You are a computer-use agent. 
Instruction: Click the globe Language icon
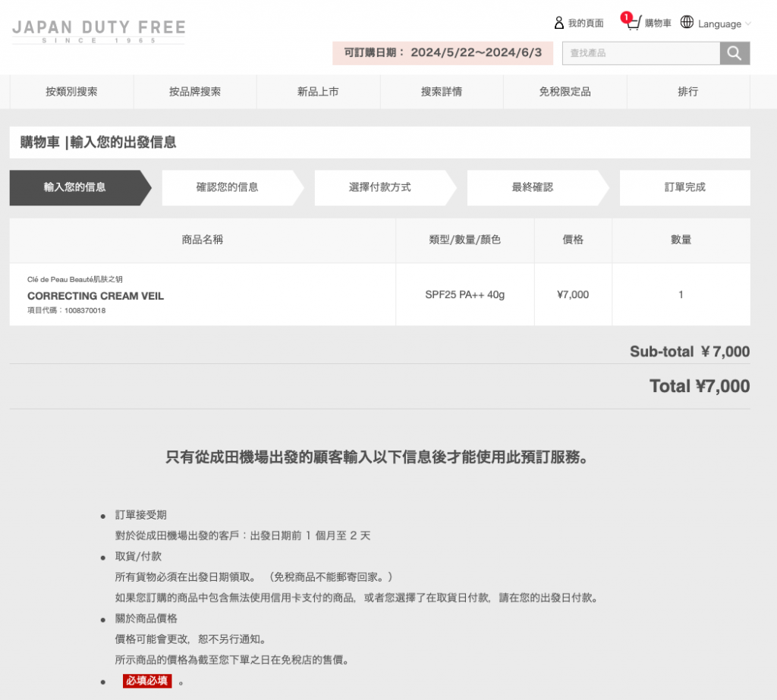tap(687, 23)
